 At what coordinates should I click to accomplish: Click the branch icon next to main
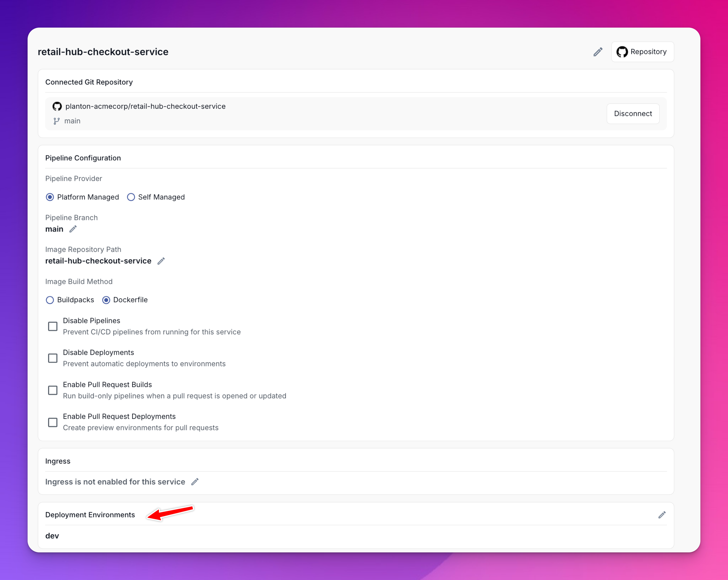tap(56, 121)
